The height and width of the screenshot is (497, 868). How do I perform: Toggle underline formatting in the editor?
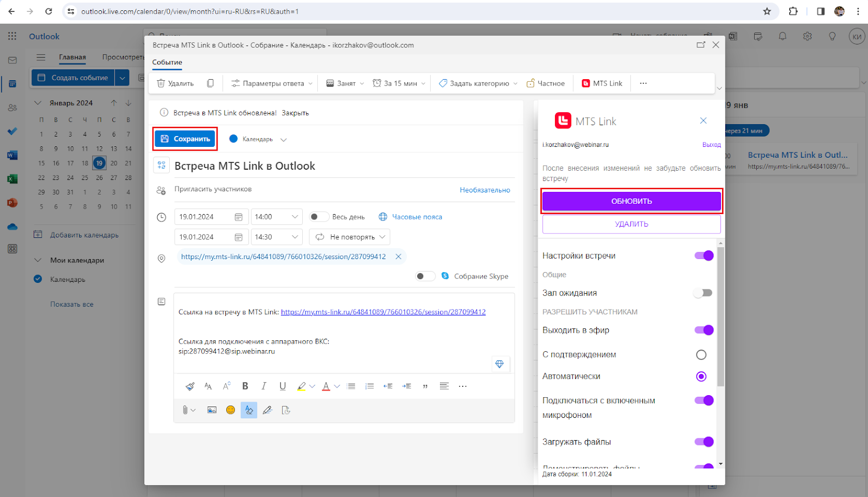(283, 386)
